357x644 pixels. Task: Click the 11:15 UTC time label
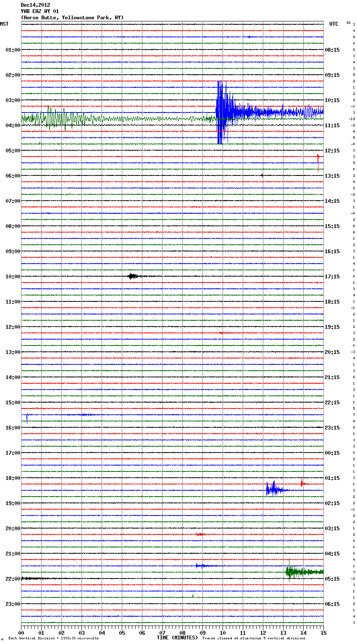pyautogui.click(x=332, y=126)
